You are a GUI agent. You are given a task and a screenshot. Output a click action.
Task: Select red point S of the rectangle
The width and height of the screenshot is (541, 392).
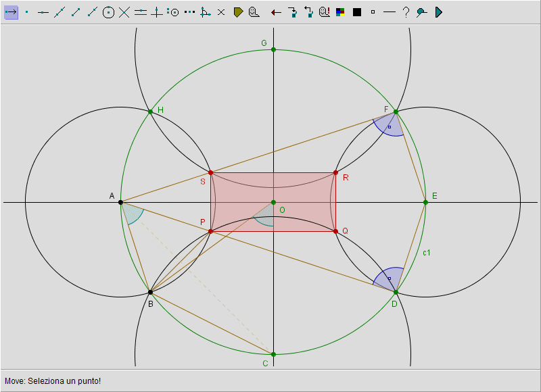[210, 173]
